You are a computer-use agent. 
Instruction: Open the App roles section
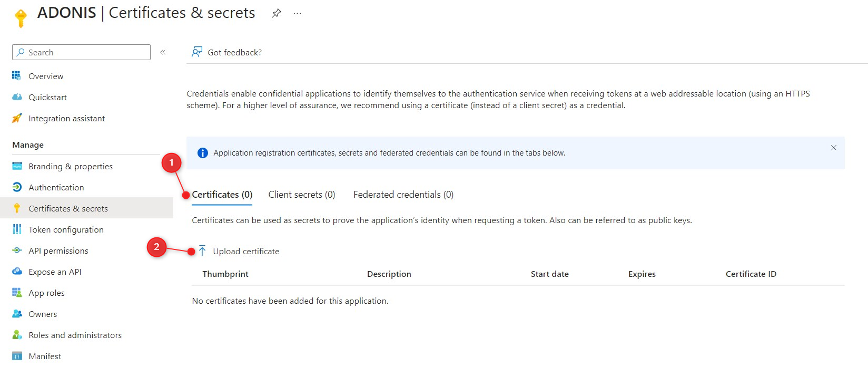pos(46,293)
